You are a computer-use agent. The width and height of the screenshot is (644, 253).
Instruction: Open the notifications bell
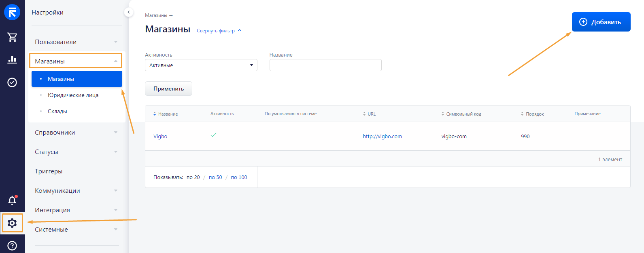12,200
